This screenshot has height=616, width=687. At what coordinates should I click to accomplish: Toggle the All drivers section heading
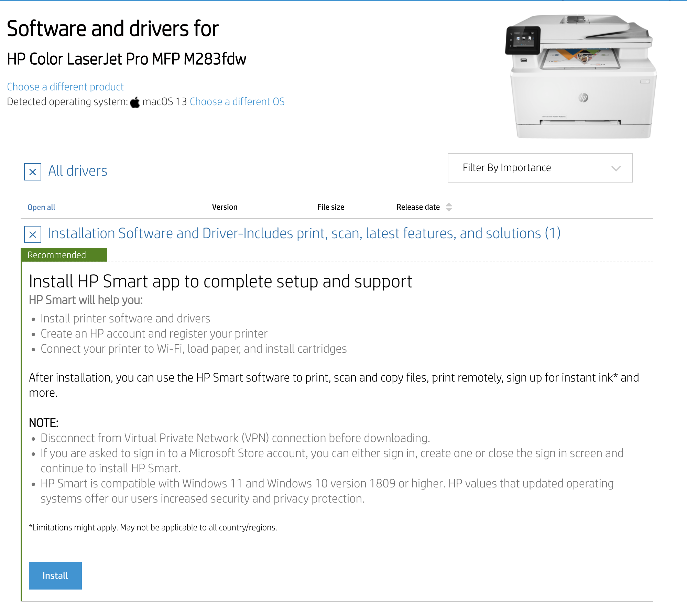(78, 171)
